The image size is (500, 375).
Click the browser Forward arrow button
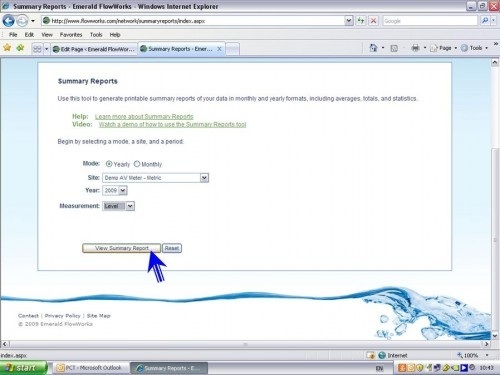pyautogui.click(x=22, y=21)
